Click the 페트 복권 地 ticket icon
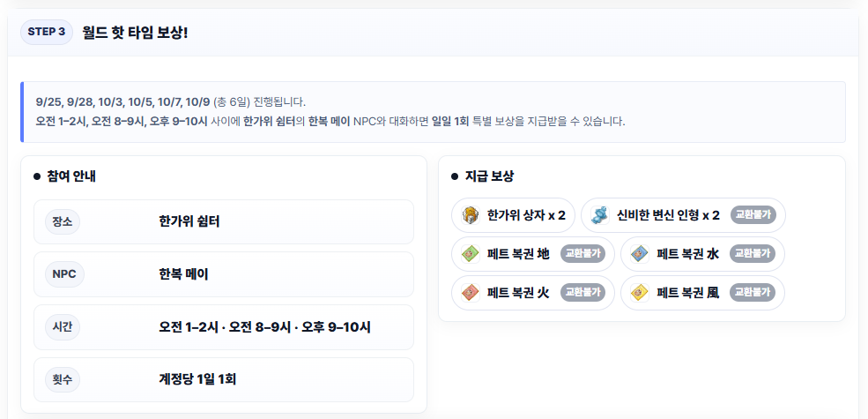The width and height of the screenshot is (868, 419). tap(470, 254)
